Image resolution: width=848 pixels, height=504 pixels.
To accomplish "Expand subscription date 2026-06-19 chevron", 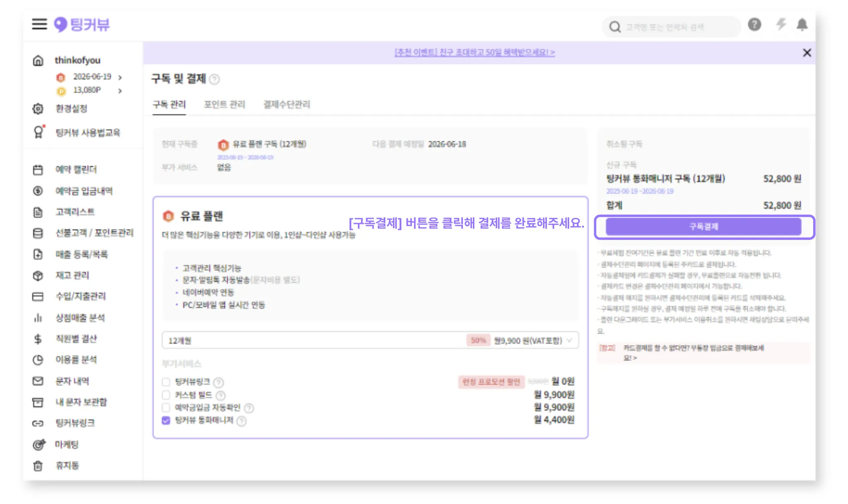I will tap(120, 77).
